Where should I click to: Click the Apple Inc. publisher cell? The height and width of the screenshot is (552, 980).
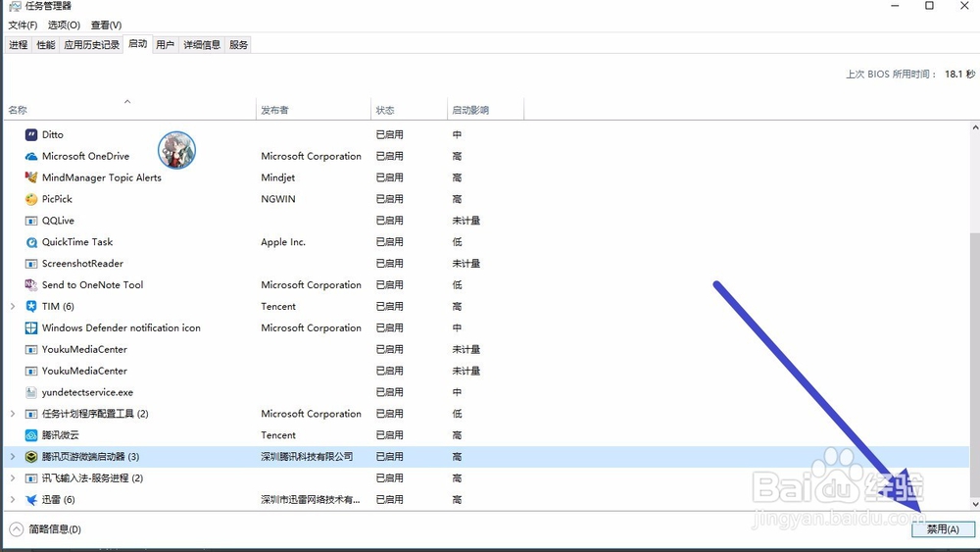(x=283, y=242)
